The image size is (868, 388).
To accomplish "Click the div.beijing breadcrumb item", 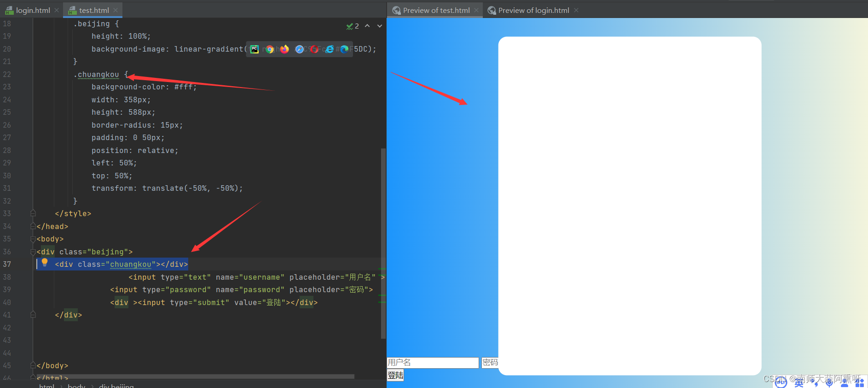I will pos(116,385).
